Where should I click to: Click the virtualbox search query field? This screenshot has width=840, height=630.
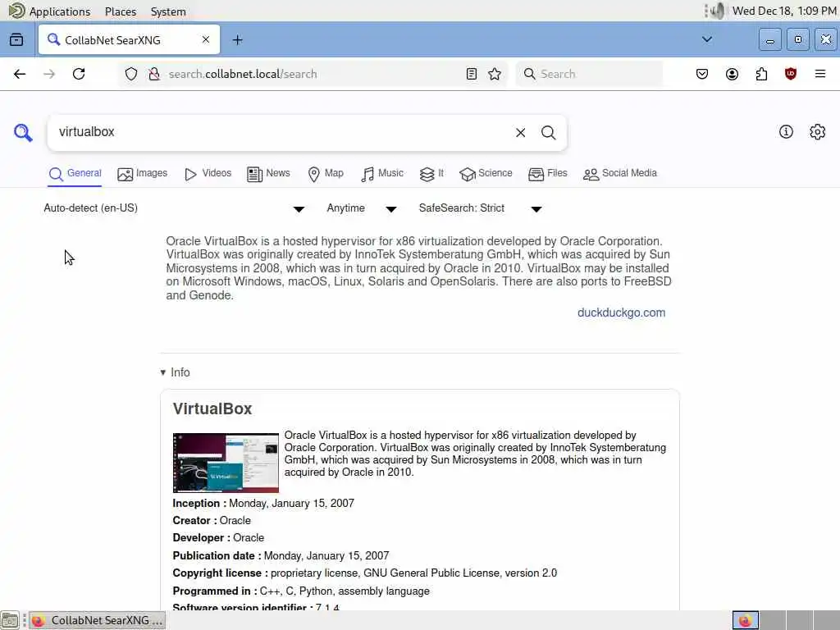point(281,132)
